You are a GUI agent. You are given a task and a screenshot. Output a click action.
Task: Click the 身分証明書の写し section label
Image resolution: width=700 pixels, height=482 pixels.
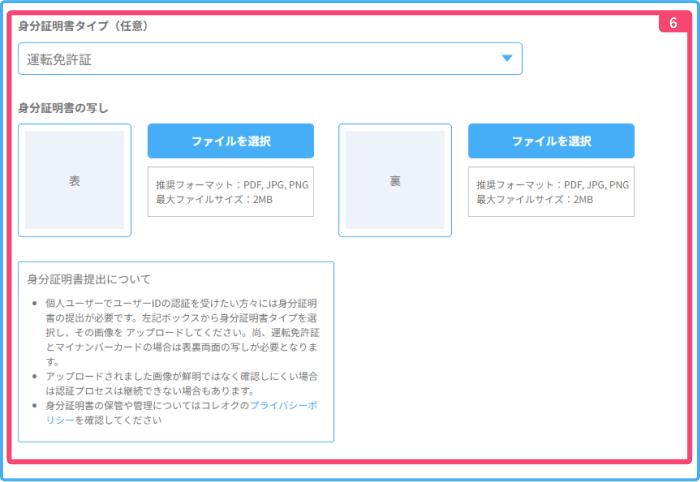point(63,107)
